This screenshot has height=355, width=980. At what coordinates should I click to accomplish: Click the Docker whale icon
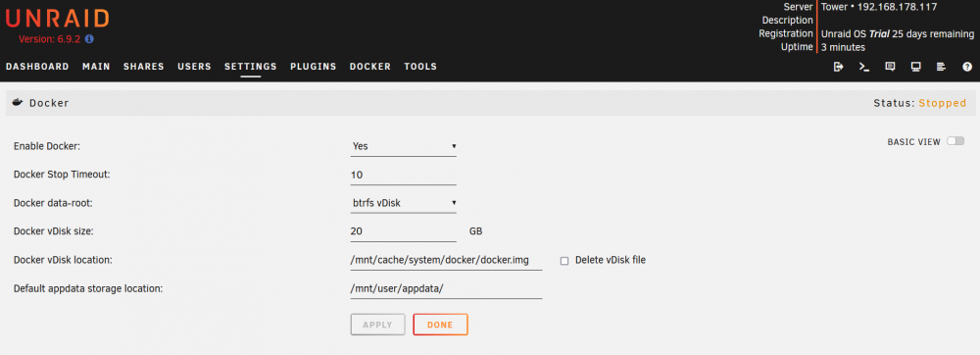tap(18, 103)
